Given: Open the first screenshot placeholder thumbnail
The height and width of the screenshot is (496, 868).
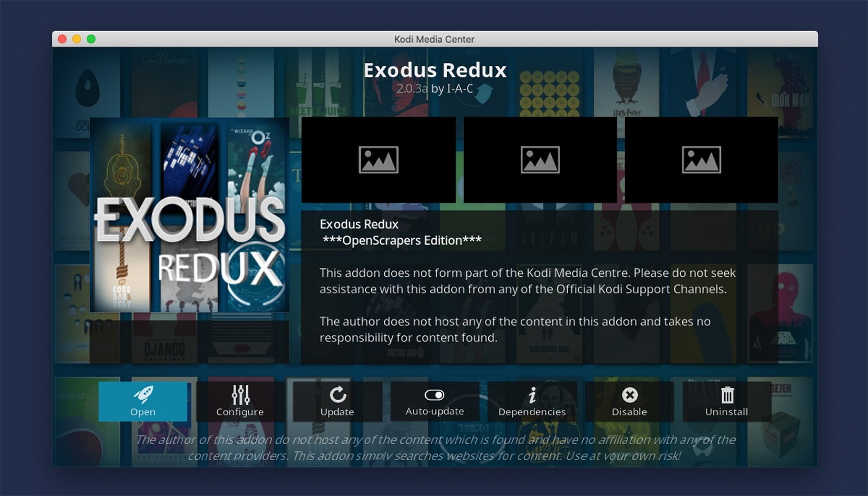Looking at the screenshot, I should [x=378, y=160].
